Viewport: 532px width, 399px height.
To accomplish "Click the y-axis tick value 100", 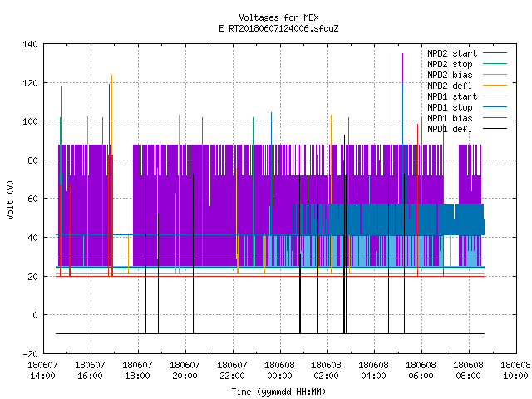I will click(30, 121).
